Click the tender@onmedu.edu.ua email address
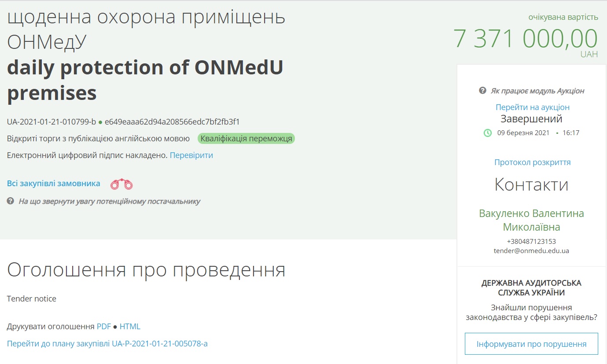The width and height of the screenshot is (607, 364). pyautogui.click(x=531, y=251)
